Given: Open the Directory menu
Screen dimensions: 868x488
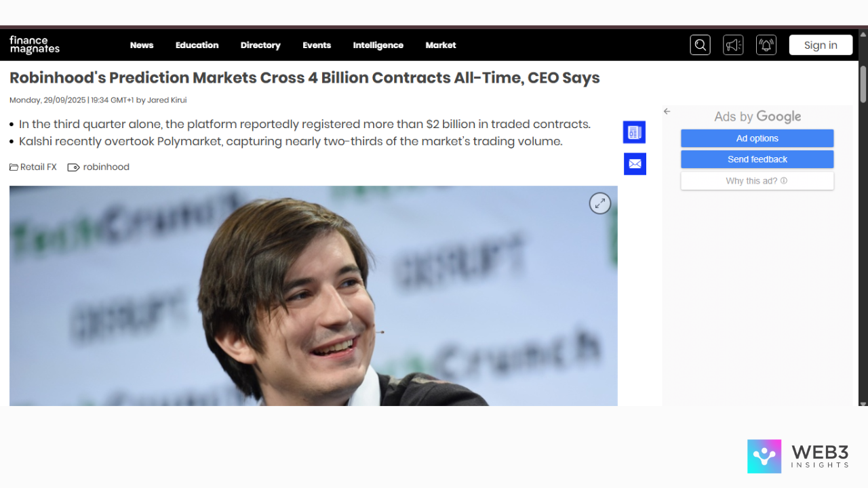Looking at the screenshot, I should (x=260, y=45).
